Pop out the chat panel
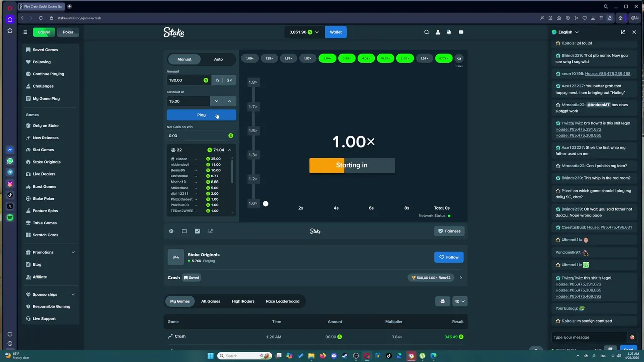 click(x=623, y=32)
